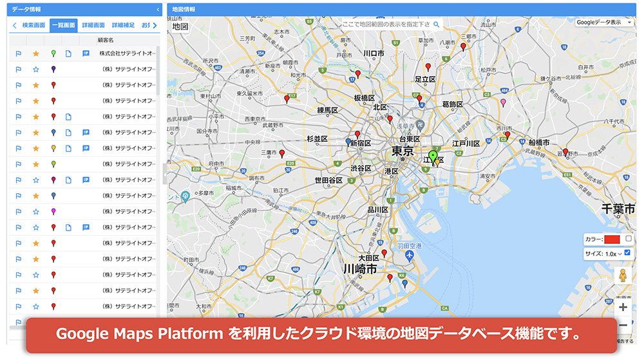Open document icon in the yellow pin row
The height and width of the screenshot is (360, 644).
click(x=69, y=148)
